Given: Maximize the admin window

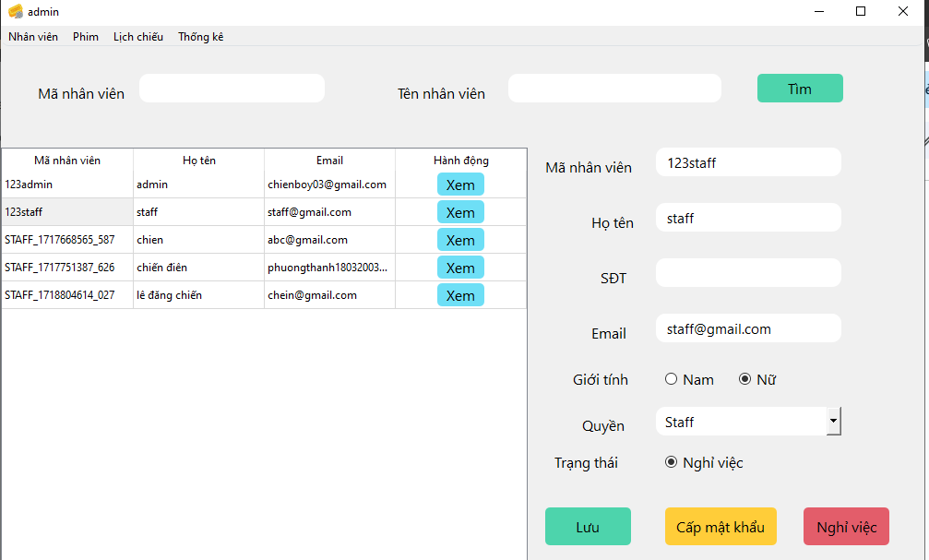Looking at the screenshot, I should pyautogui.click(x=861, y=11).
